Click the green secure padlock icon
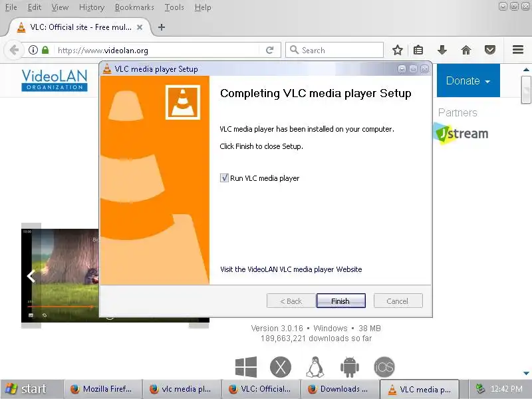The image size is (532, 399). point(45,51)
